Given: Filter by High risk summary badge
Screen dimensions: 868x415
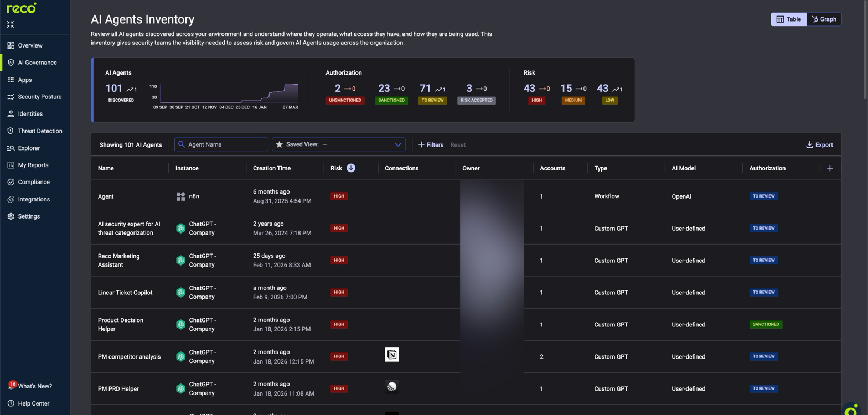Looking at the screenshot, I should [536, 100].
